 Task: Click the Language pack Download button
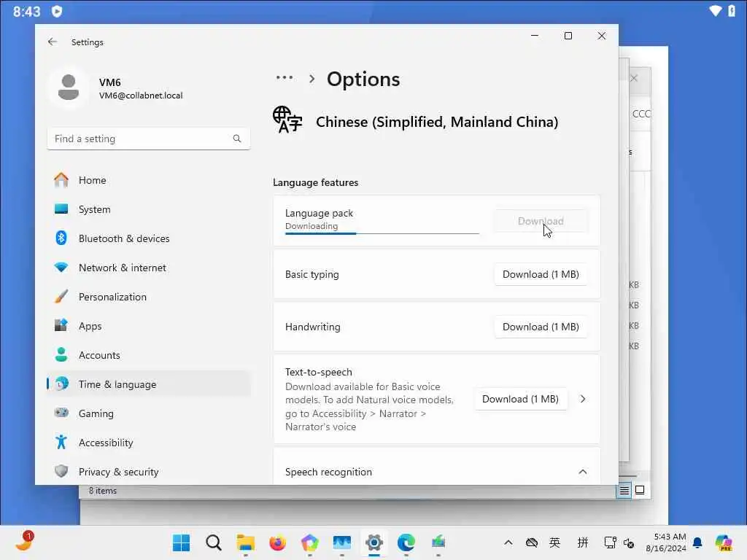point(541,221)
